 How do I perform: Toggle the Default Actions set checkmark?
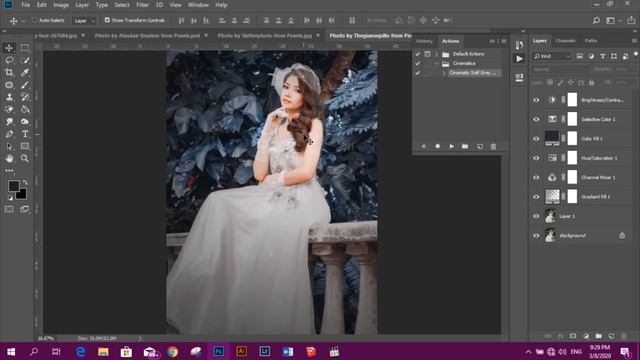(x=418, y=54)
